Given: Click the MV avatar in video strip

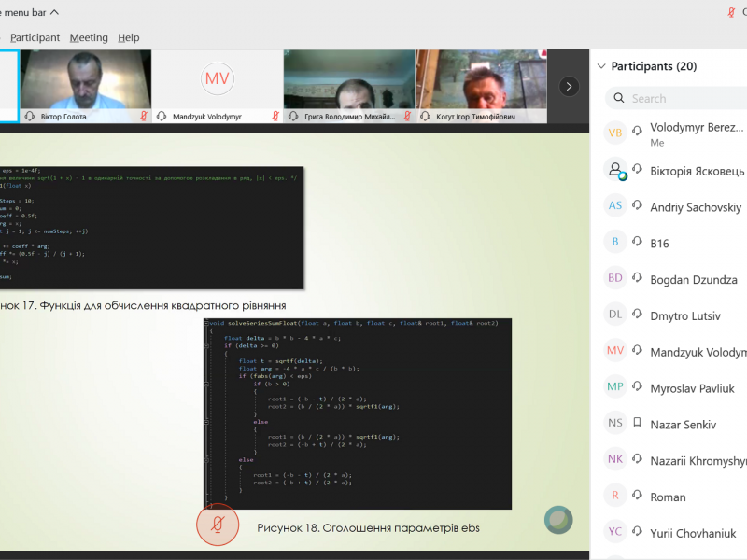Looking at the screenshot, I should click(x=217, y=77).
